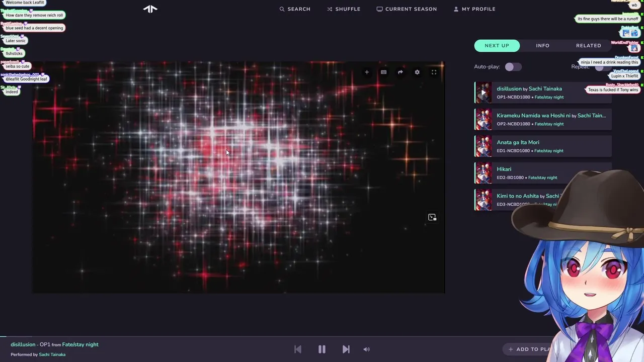Click the share arrow icon on video

point(400,72)
